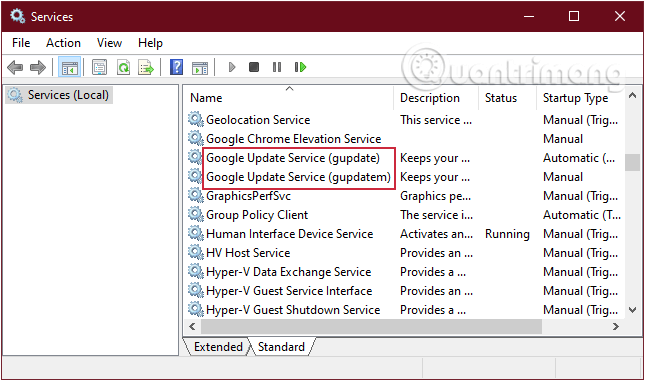Image resolution: width=645 pixels, height=381 pixels.
Task: Open the Help menu
Action: click(150, 43)
